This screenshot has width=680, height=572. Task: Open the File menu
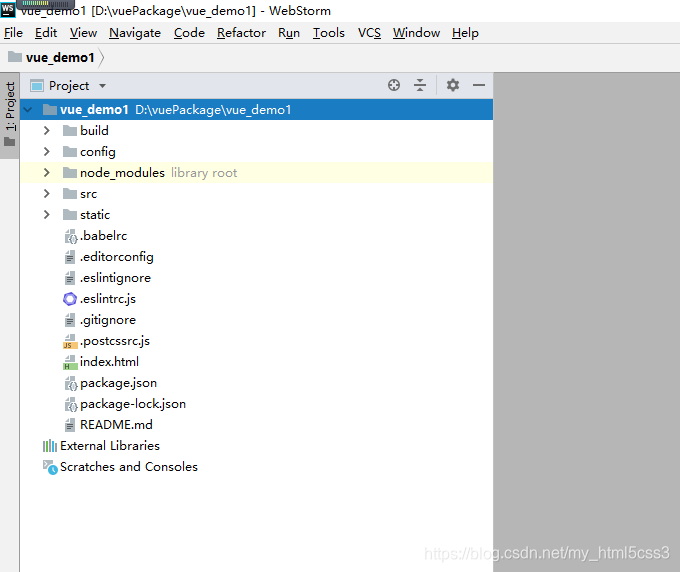[x=13, y=33]
